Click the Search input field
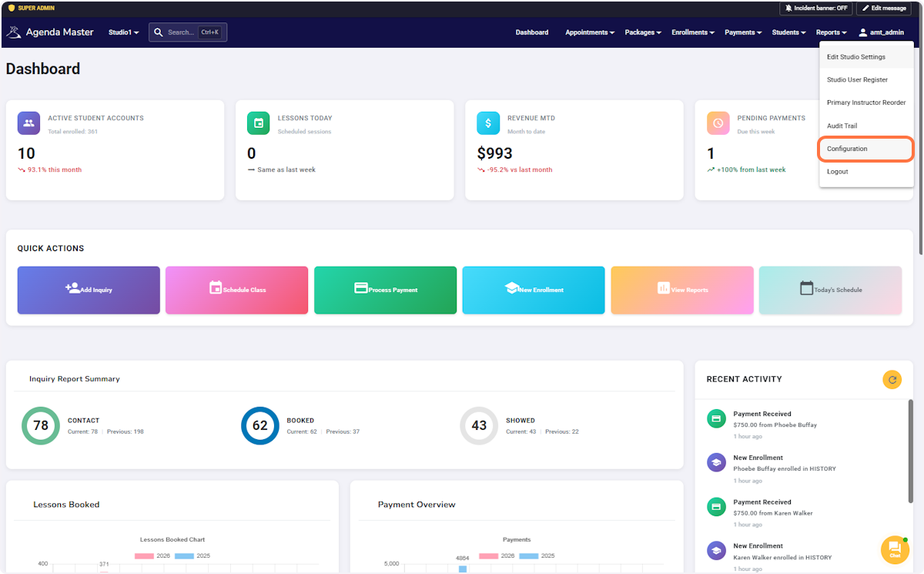Image resolution: width=924 pixels, height=574 pixels. pos(188,32)
